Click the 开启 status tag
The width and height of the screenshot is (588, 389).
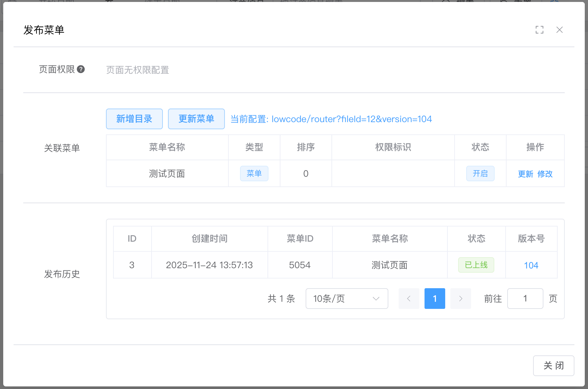(x=480, y=173)
